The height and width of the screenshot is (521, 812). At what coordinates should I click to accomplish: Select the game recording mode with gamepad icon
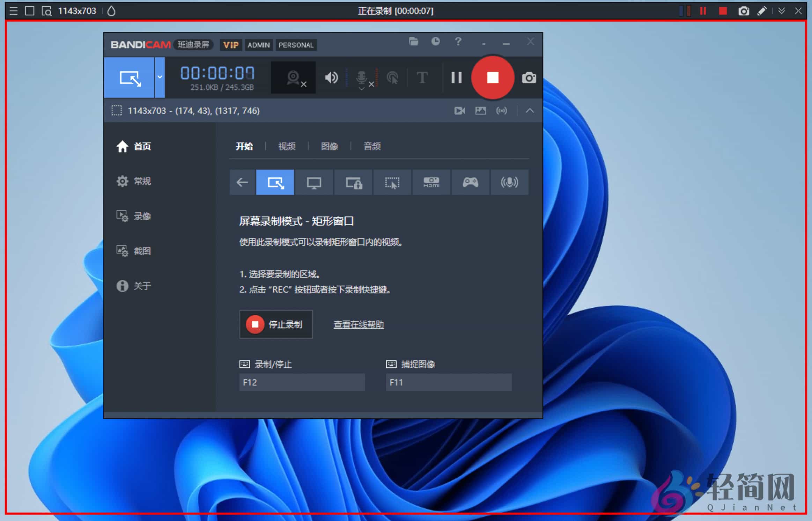tap(470, 182)
